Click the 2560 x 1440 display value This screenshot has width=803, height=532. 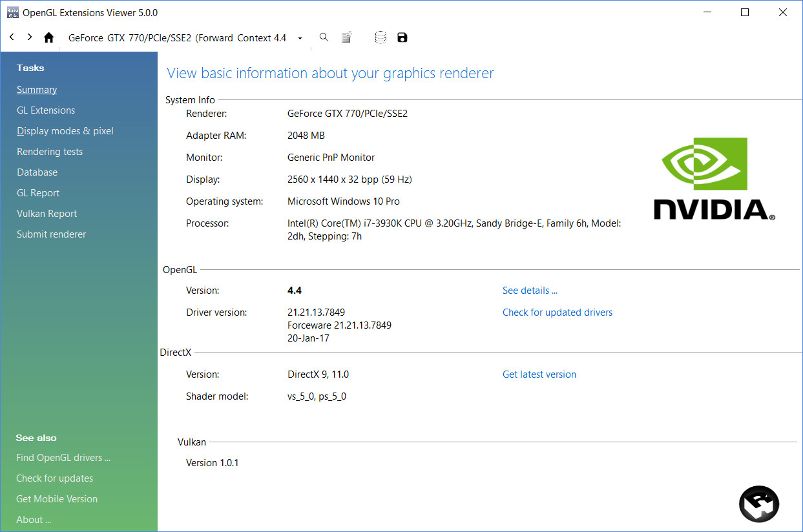click(x=349, y=179)
